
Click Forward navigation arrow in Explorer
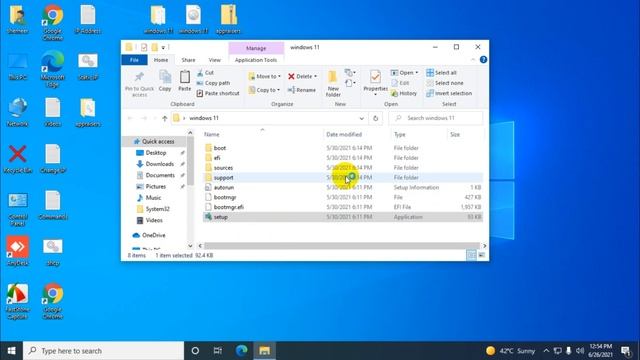[144, 118]
